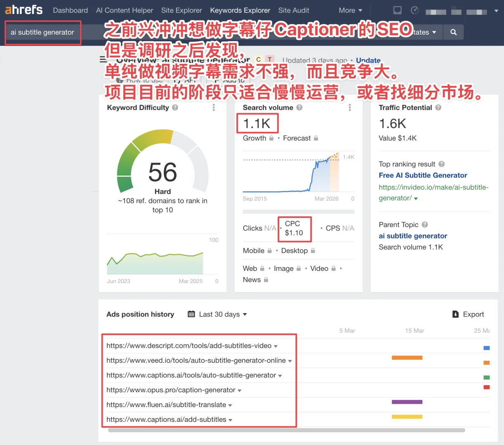The width and height of the screenshot is (504, 445).
Task: Click the ahrefs logo in the top bar
Action: click(x=24, y=9)
